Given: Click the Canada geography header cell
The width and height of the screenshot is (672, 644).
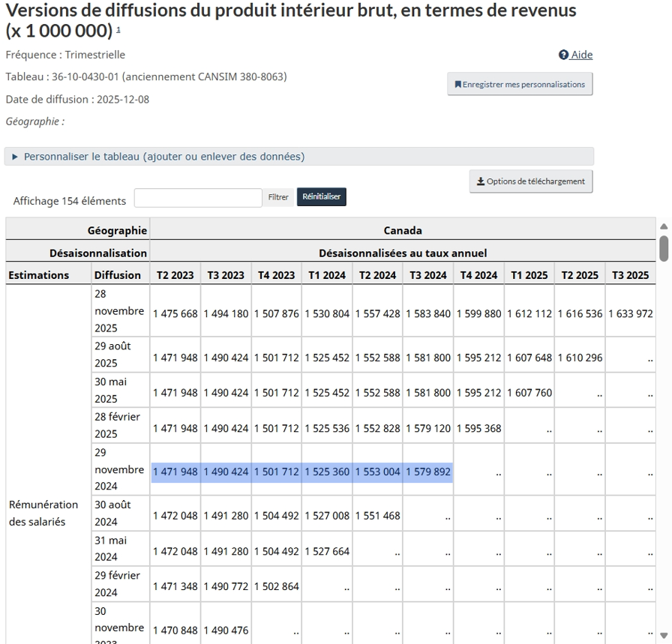Looking at the screenshot, I should tap(403, 230).
